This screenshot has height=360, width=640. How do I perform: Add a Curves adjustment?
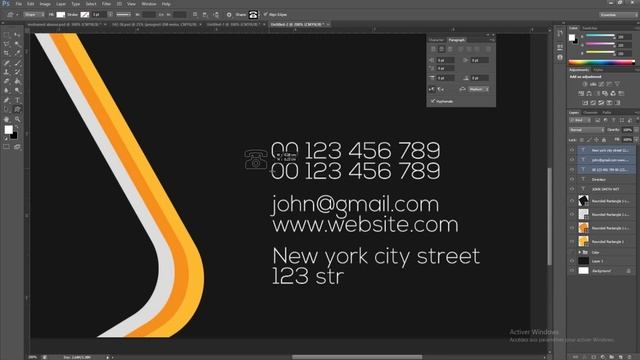601,84
